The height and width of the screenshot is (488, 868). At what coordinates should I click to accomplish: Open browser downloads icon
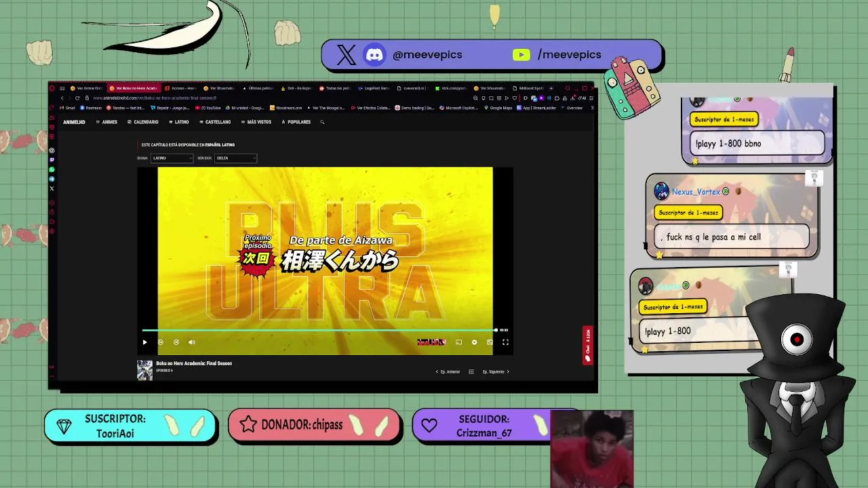click(x=572, y=98)
